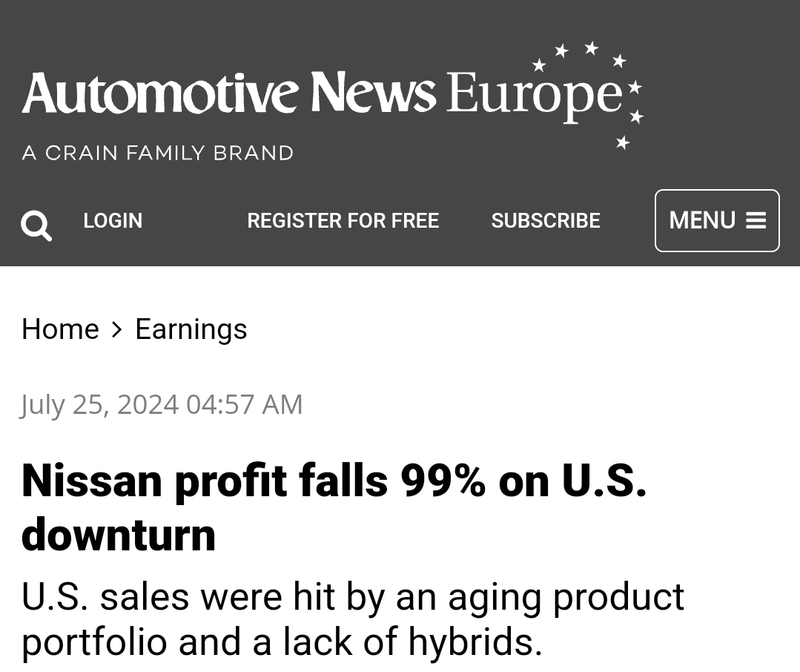
Task: Go to homepage via Automotive News logo
Action: pos(228,93)
